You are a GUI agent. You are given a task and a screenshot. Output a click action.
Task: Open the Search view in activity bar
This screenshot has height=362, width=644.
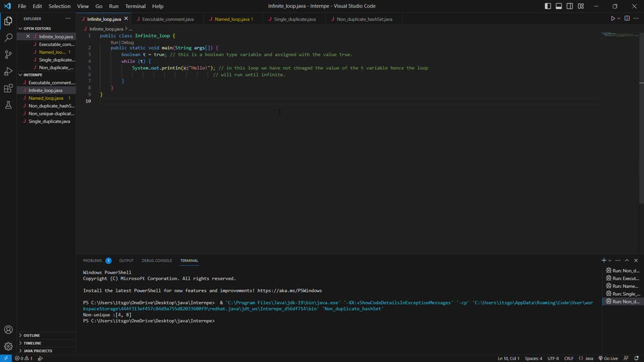coord(8,38)
